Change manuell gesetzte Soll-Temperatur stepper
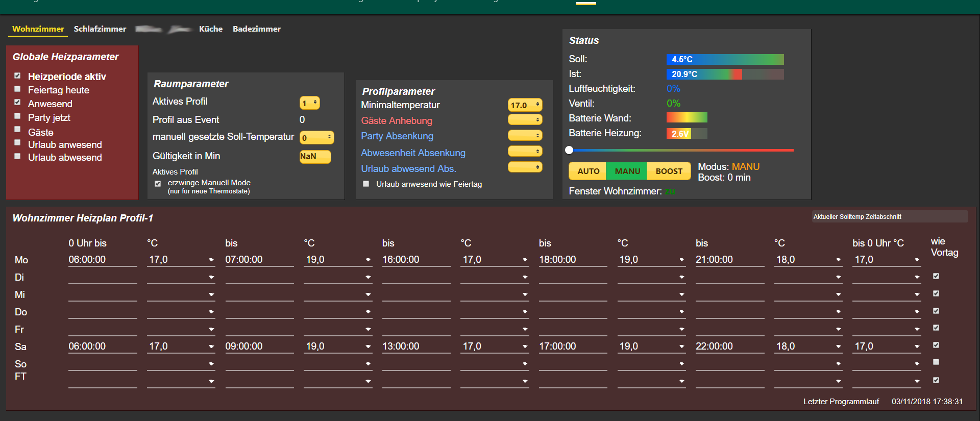The image size is (980, 421). tap(317, 138)
